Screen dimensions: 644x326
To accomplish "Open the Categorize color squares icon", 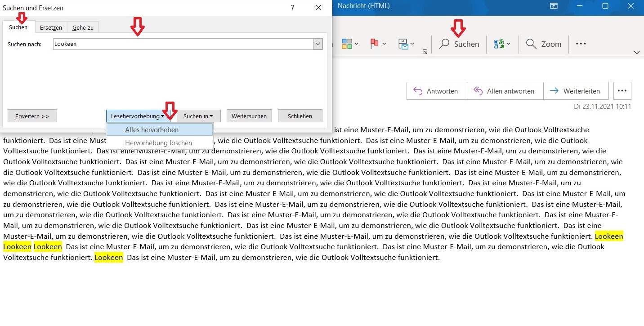I will tap(347, 44).
